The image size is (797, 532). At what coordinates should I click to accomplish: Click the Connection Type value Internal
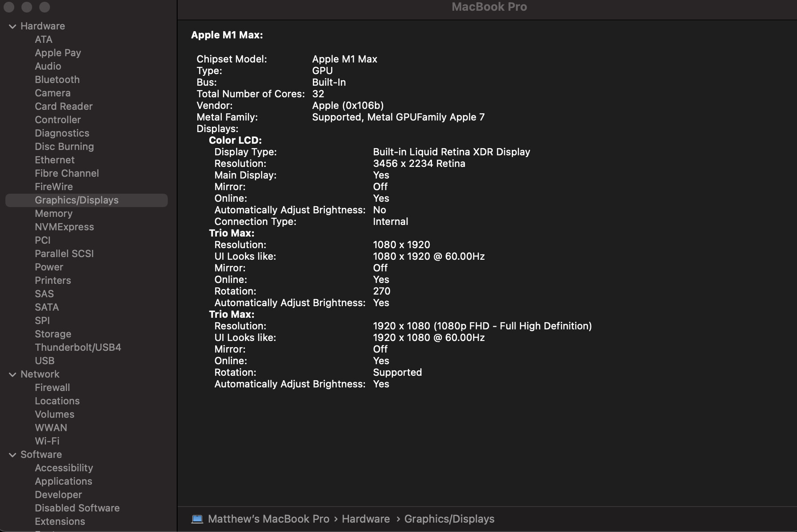390,222
